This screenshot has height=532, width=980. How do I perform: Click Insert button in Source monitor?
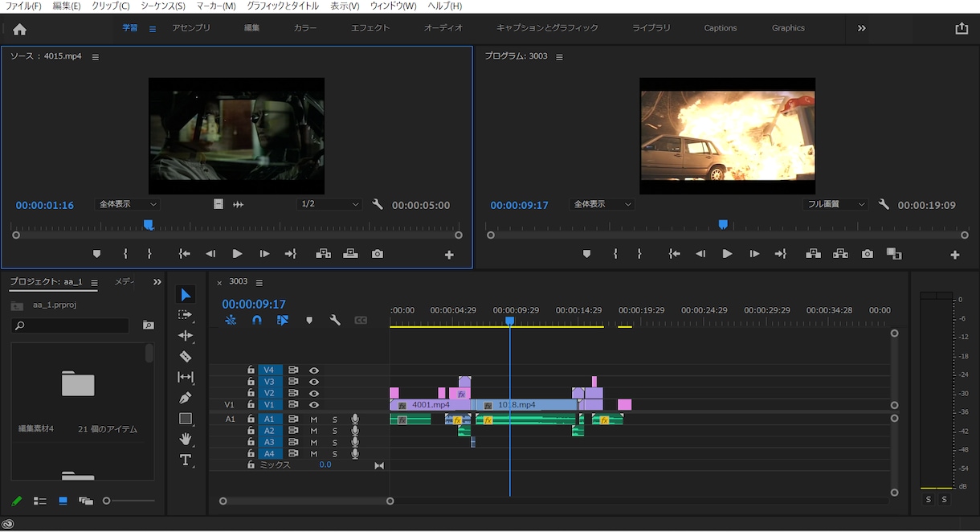[x=324, y=254]
